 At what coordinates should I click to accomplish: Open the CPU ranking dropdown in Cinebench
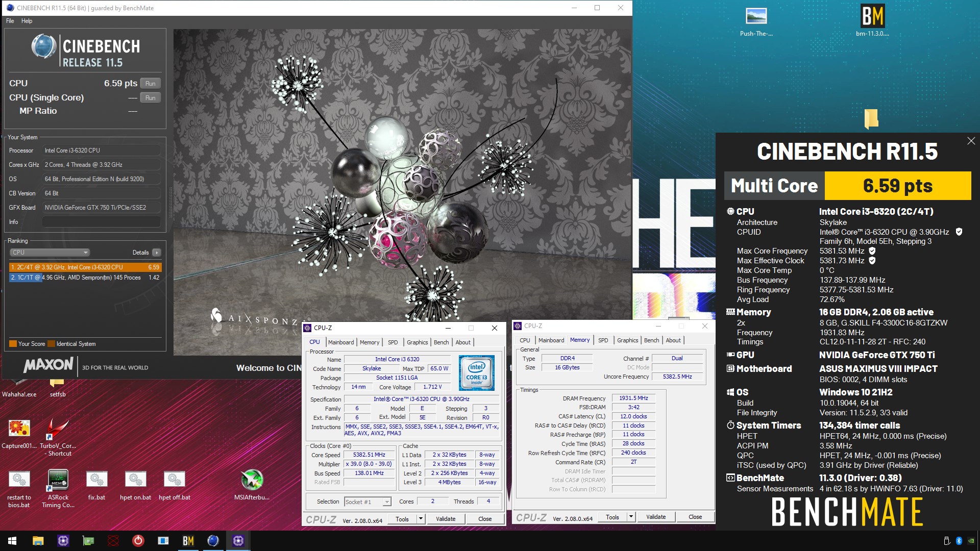[50, 252]
